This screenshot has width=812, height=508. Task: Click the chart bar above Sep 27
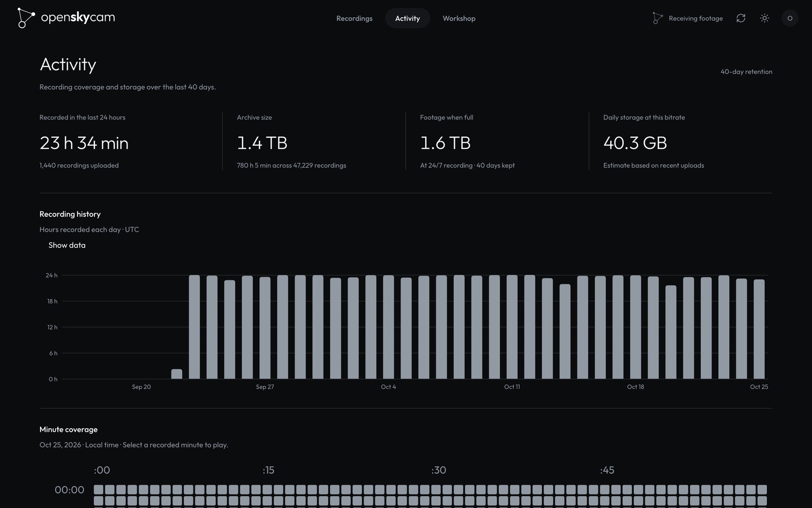(x=265, y=328)
